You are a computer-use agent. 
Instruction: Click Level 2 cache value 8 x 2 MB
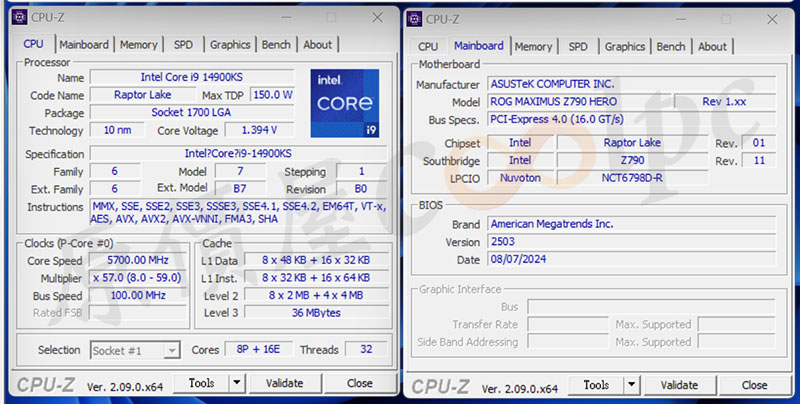tap(316, 295)
